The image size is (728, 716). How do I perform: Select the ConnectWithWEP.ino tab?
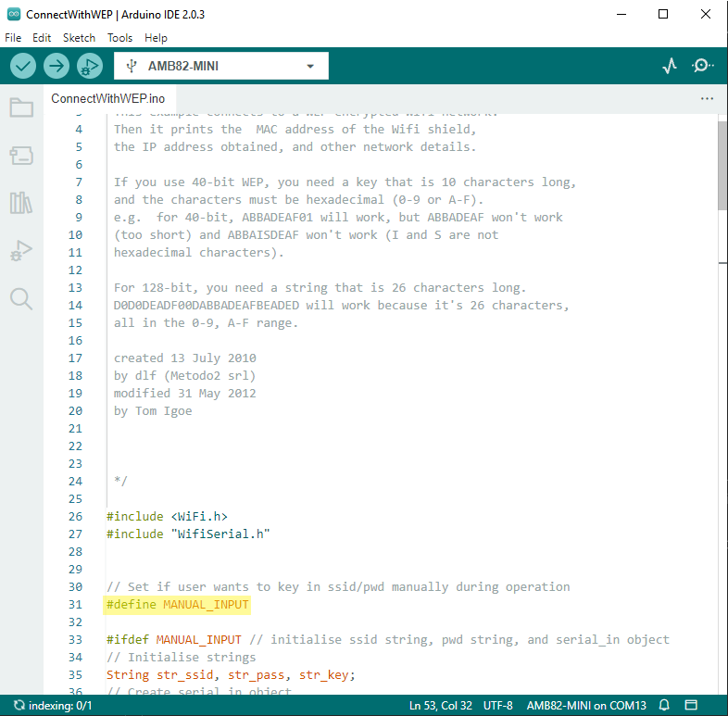[108, 98]
